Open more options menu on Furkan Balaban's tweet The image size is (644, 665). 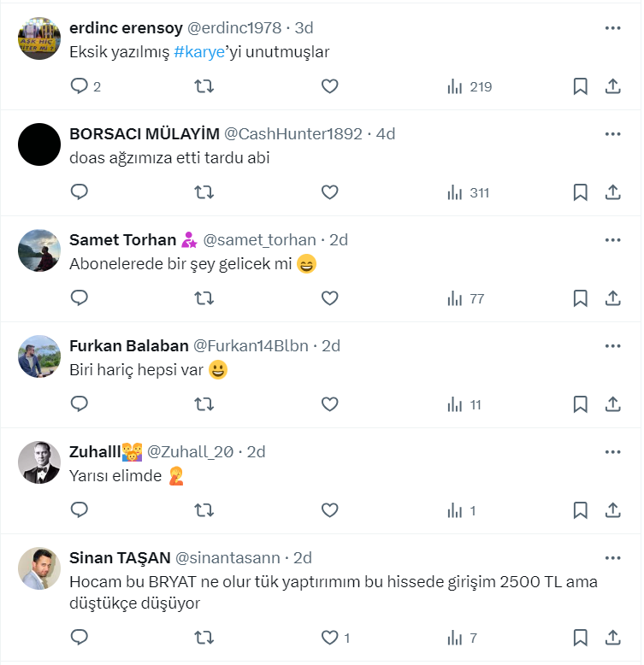click(x=612, y=346)
